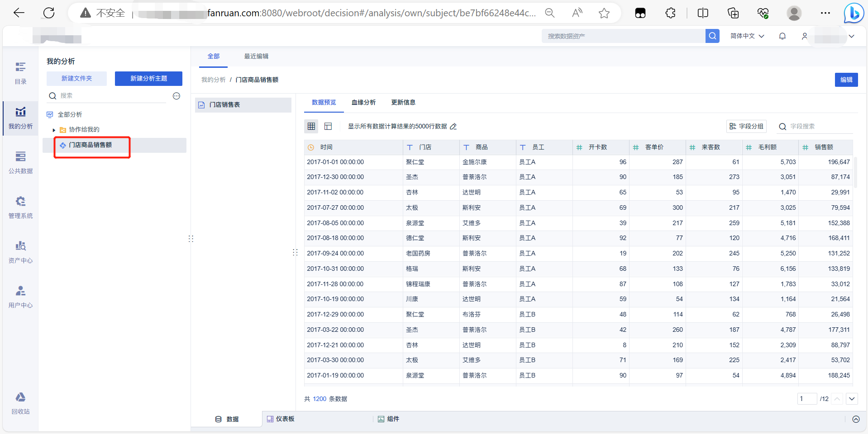Click the notification bell icon
The width and height of the screenshot is (868, 434).
(x=782, y=36)
